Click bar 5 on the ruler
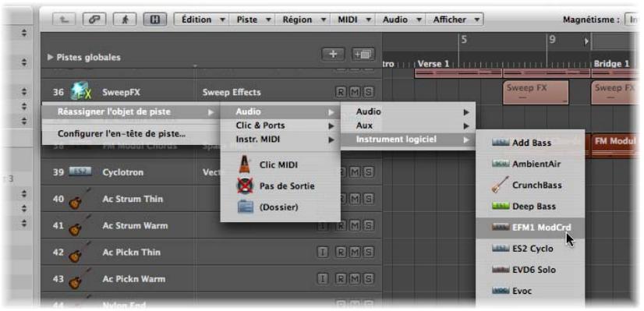 click(x=464, y=41)
